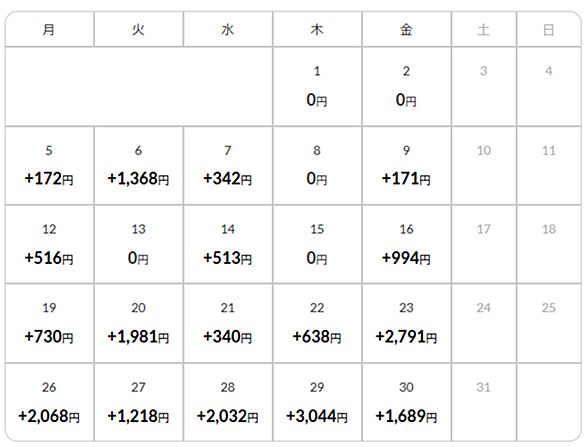Select day 16 cell with +994円
This screenshot has height=447, width=586.
coord(407,244)
